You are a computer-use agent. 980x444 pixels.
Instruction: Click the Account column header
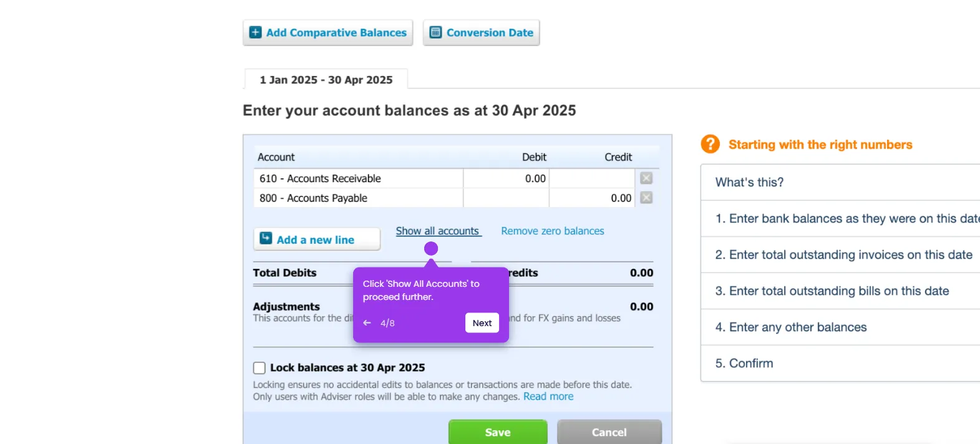pyautogui.click(x=276, y=157)
